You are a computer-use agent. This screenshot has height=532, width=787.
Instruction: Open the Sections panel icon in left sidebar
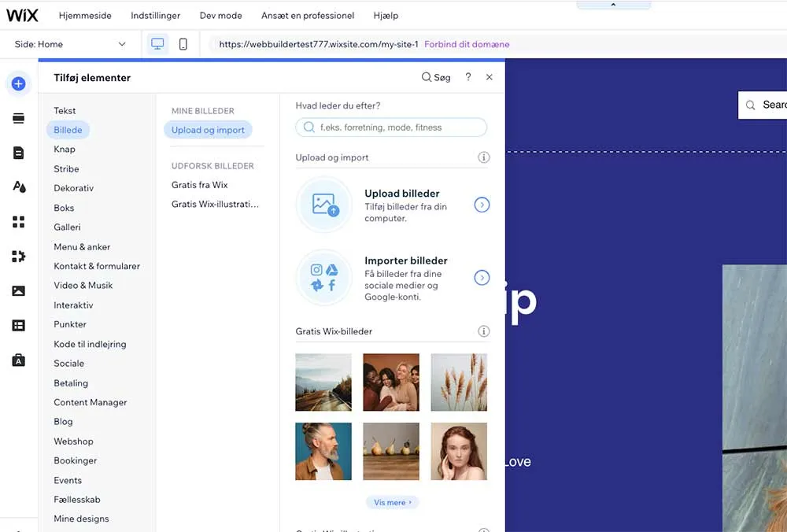pos(19,118)
